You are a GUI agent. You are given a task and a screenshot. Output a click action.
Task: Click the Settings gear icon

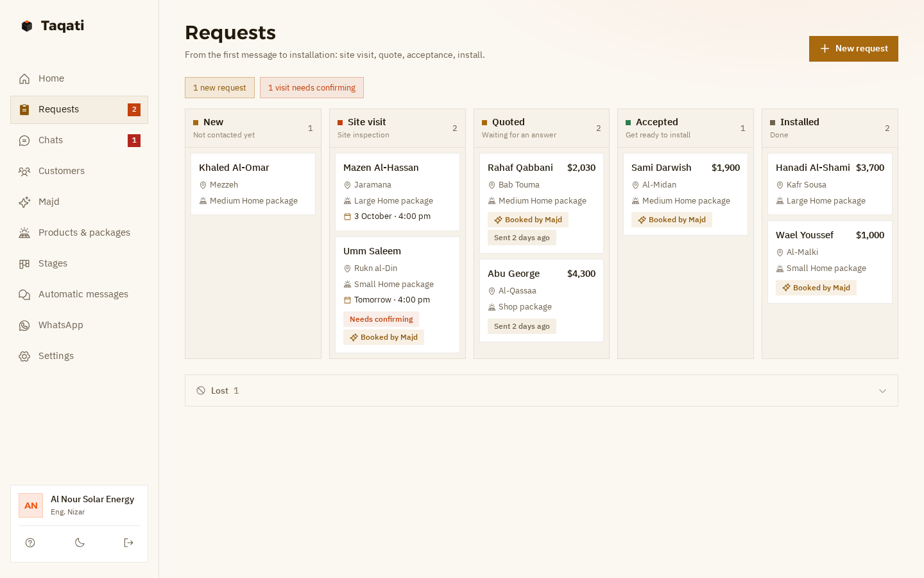(24, 356)
